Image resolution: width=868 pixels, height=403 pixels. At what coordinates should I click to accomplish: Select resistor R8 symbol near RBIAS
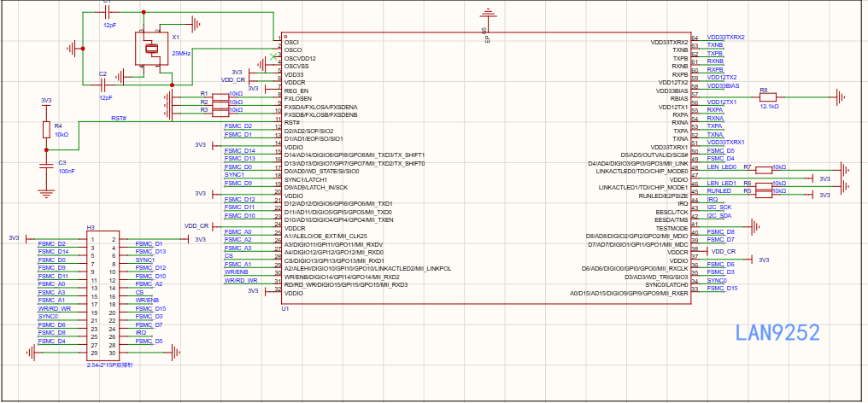coord(768,96)
